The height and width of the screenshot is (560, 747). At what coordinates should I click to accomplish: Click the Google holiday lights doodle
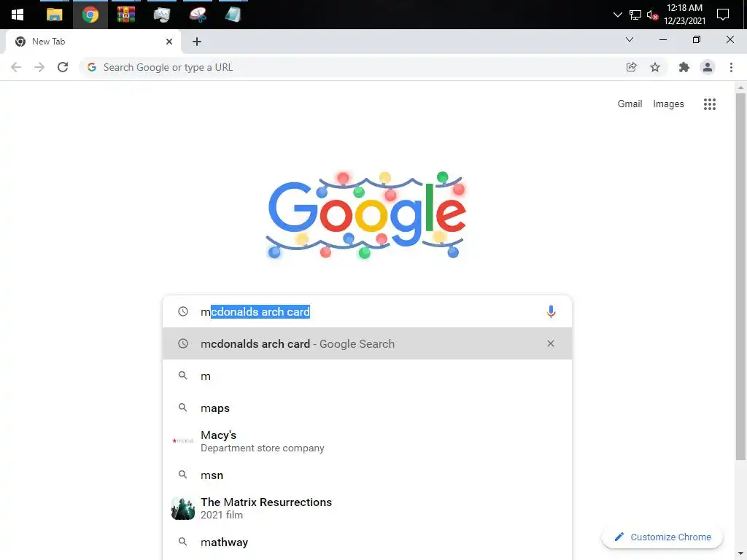point(365,215)
